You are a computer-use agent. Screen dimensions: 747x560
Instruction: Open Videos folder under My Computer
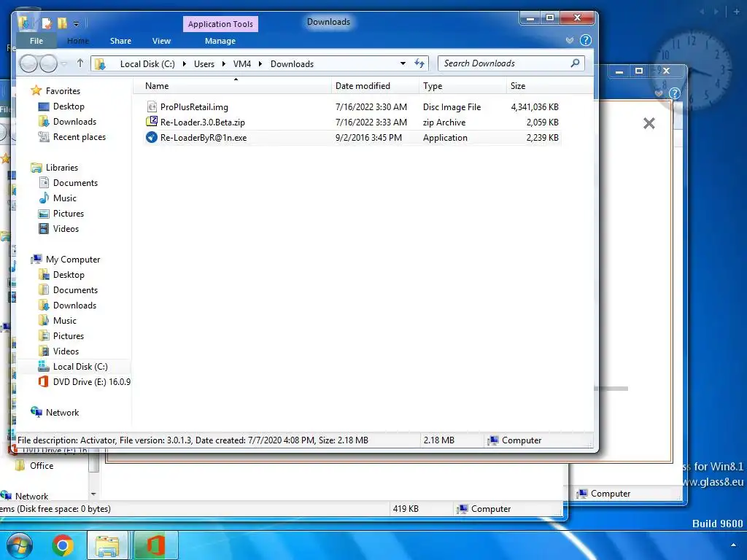(66, 351)
